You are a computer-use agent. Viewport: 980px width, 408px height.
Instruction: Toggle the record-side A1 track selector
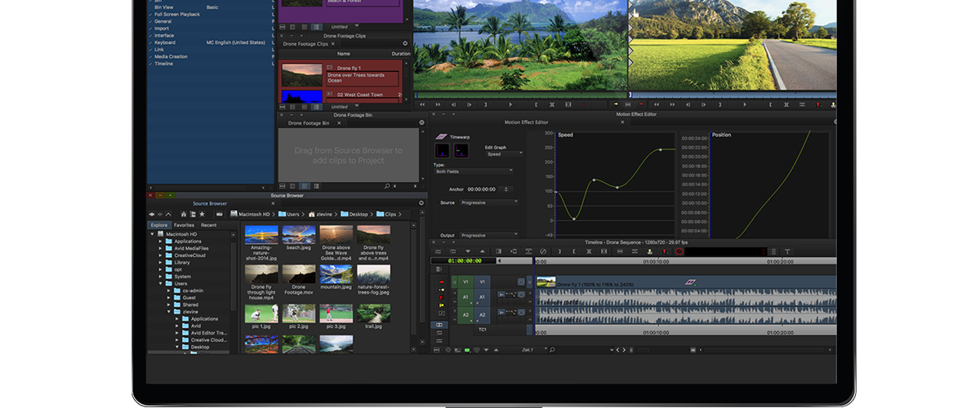pos(480,298)
